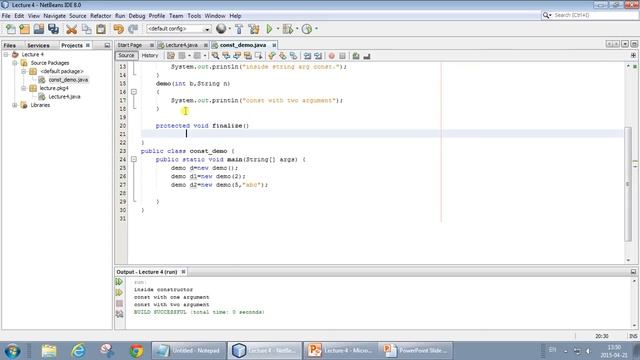
Task: Open the Refactor menu
Action: pyautogui.click(x=100, y=16)
